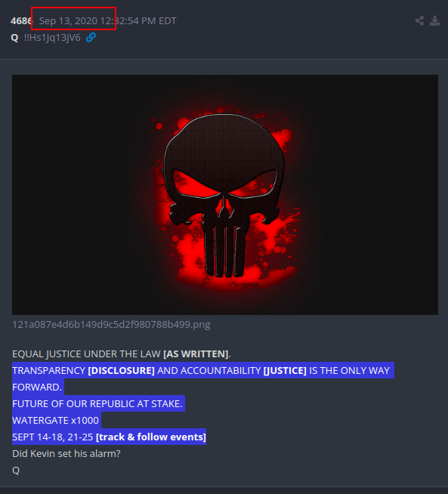
Task: Open the red Punisher skull image
Action: 225,195
